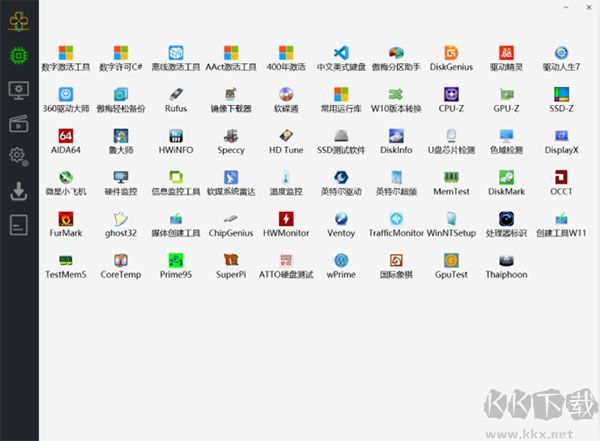Click the clover logo in the sidebar
600x441 pixels.
(x=19, y=21)
